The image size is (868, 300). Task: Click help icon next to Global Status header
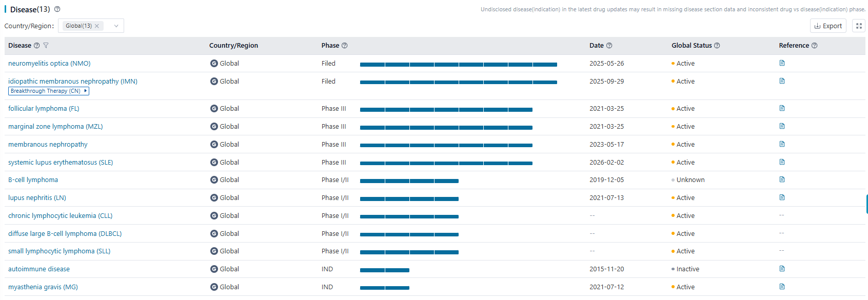(717, 46)
